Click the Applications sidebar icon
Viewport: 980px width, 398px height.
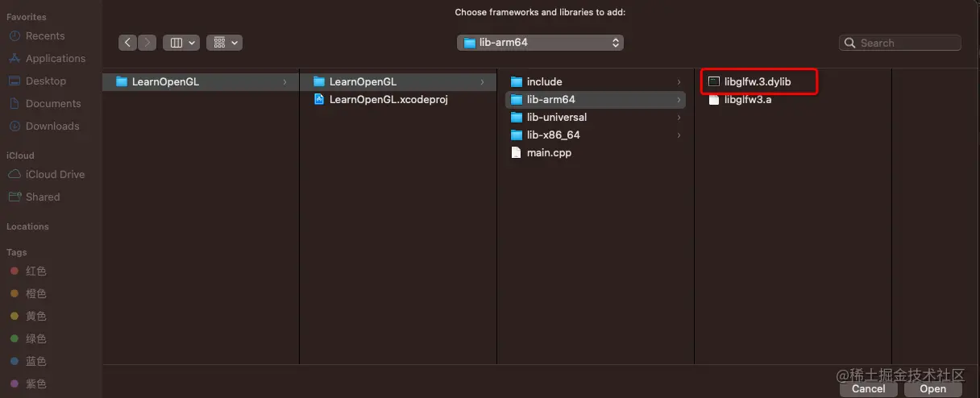[x=15, y=59]
